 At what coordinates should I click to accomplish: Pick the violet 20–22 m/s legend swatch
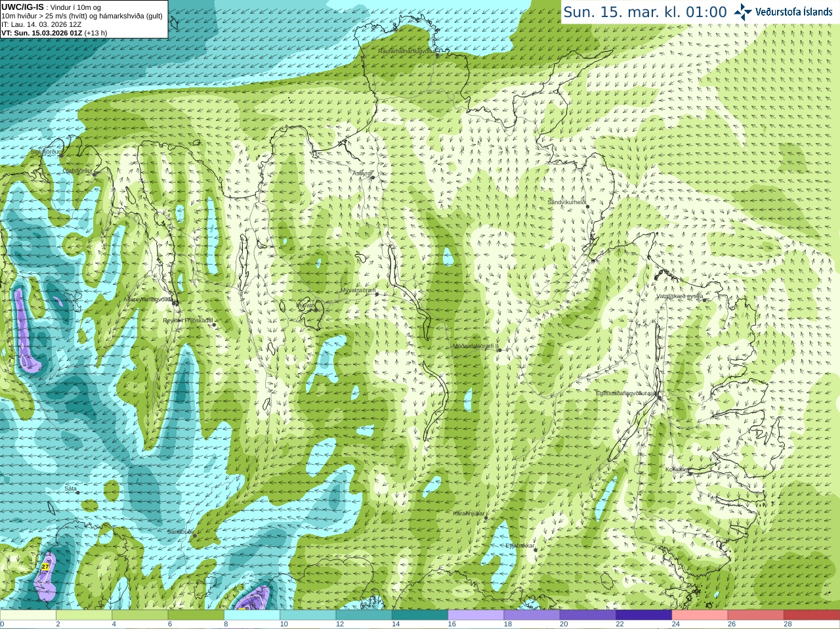588,615
